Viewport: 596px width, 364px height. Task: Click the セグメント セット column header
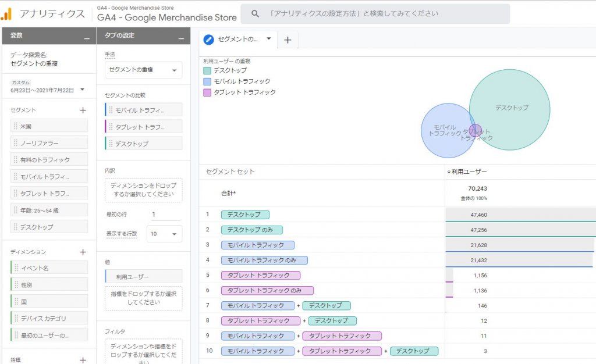point(230,172)
